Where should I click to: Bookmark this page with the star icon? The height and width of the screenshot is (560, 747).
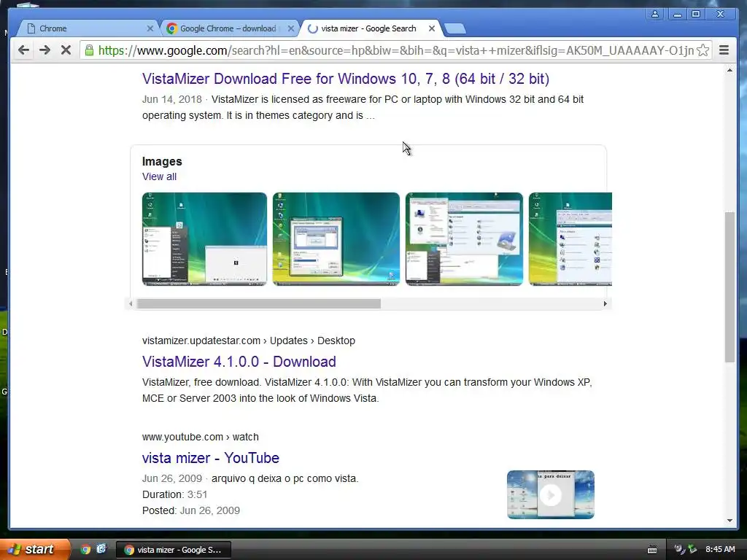pyautogui.click(x=703, y=50)
